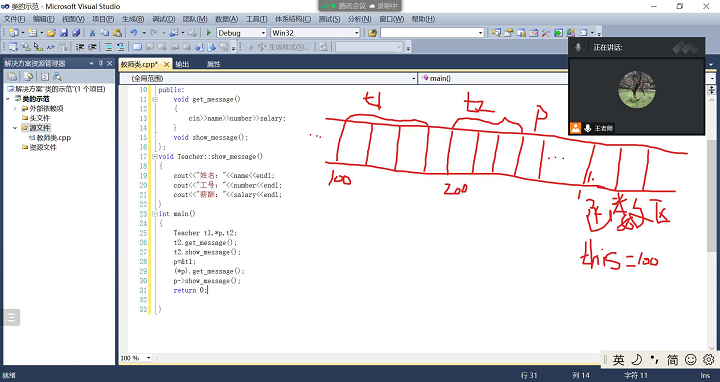Viewport: 720px width, 382px height.
Task: Toggle Simplified/Traditional '简' in IME bar
Action: point(673,360)
